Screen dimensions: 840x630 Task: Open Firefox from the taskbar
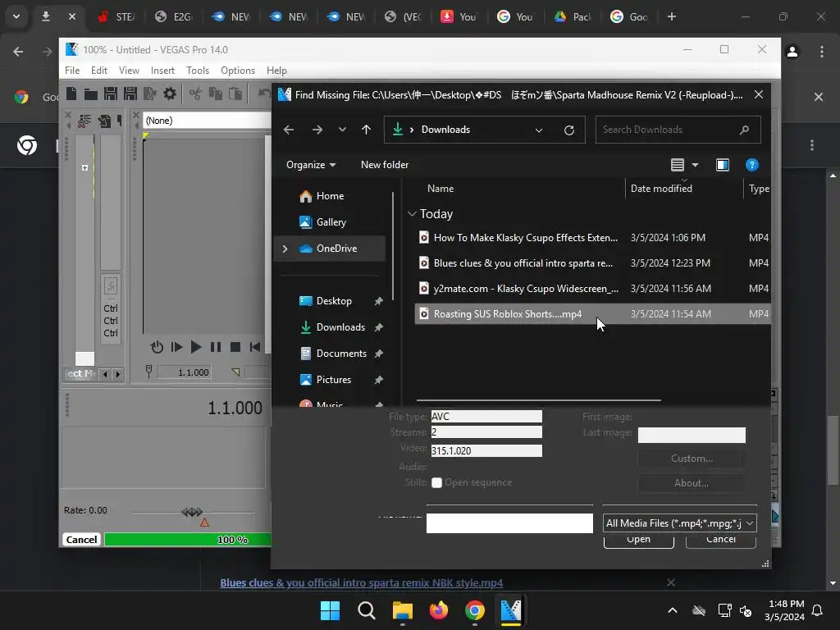pyautogui.click(x=439, y=610)
